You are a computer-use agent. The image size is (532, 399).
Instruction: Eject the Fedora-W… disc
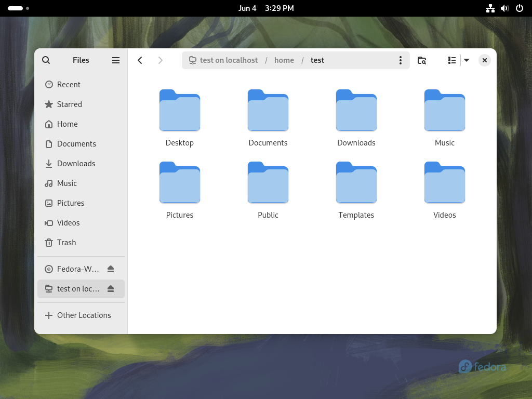[x=111, y=269]
